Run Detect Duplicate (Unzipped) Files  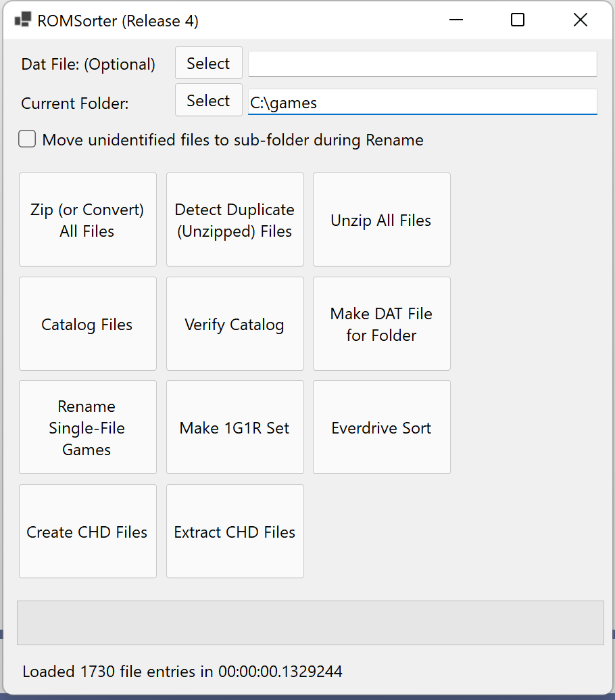235,220
